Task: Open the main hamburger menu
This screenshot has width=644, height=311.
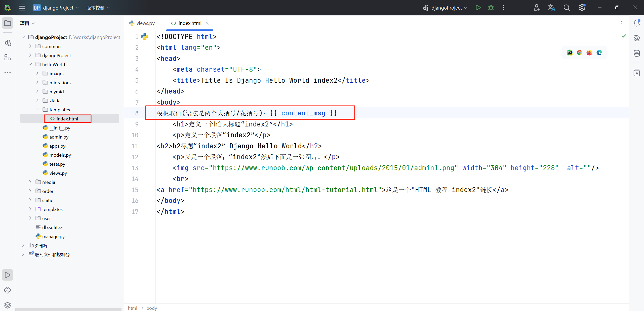Action: 22,8
